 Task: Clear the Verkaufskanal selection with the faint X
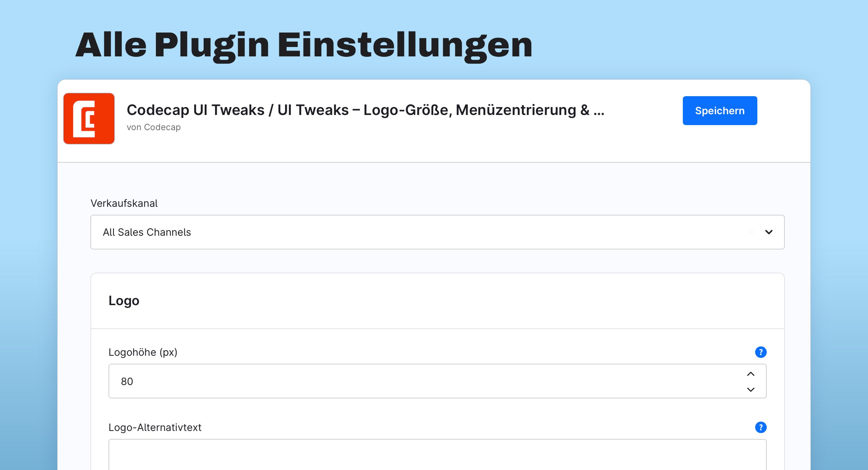751,232
